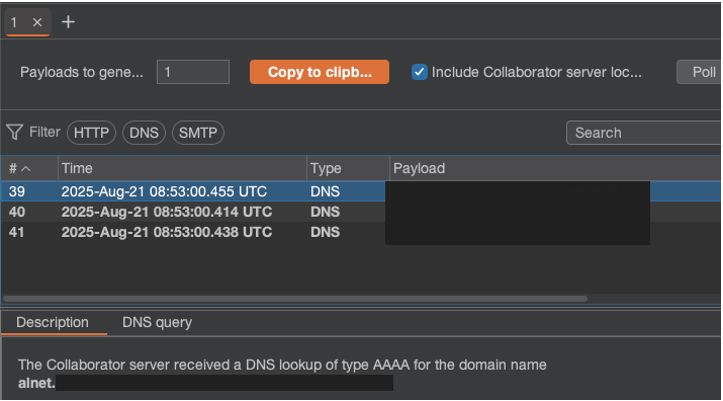Click the sort arrow in # column header
Screen dimensions: 723x401
pos(26,169)
